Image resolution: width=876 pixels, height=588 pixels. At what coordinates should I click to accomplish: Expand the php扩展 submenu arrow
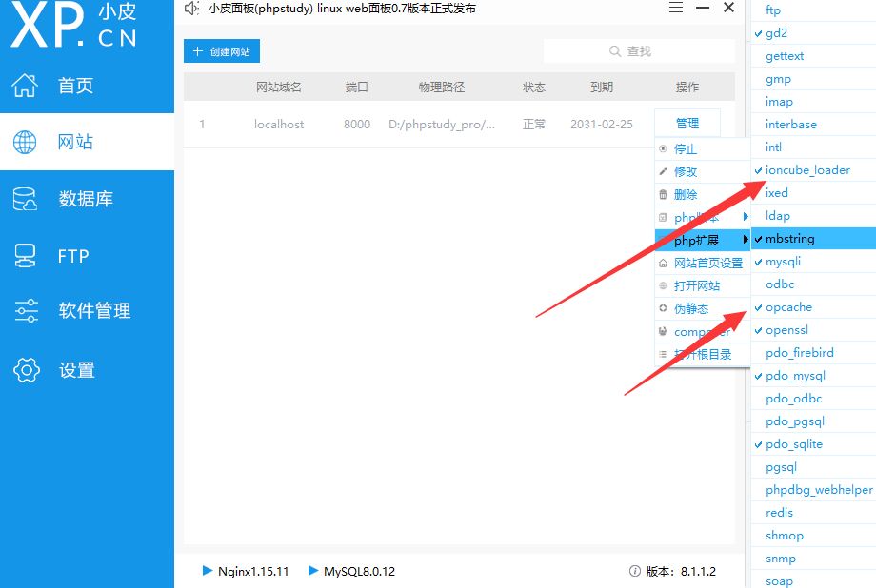pyautogui.click(x=746, y=240)
